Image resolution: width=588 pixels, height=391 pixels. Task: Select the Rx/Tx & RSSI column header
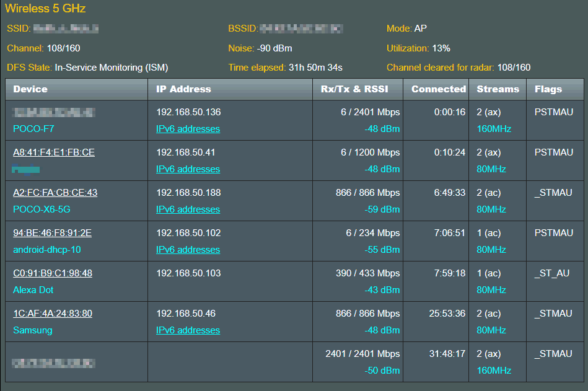pos(354,89)
